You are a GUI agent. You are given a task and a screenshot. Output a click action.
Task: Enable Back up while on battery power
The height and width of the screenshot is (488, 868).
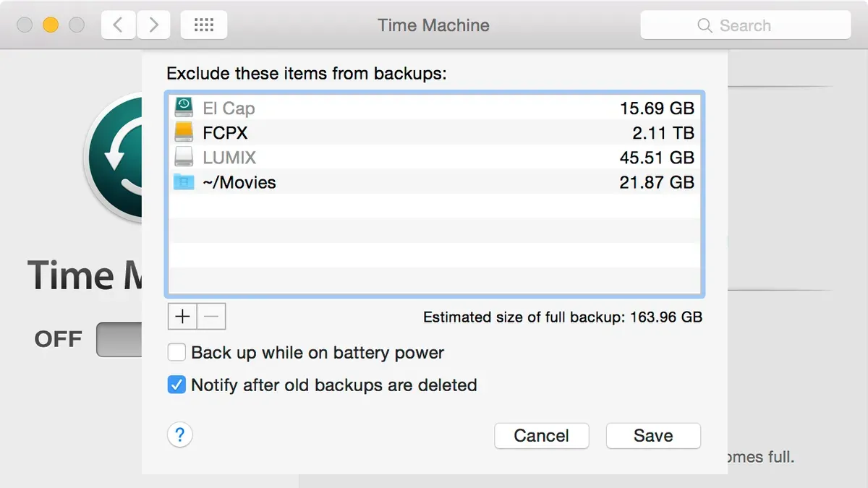pyautogui.click(x=177, y=353)
